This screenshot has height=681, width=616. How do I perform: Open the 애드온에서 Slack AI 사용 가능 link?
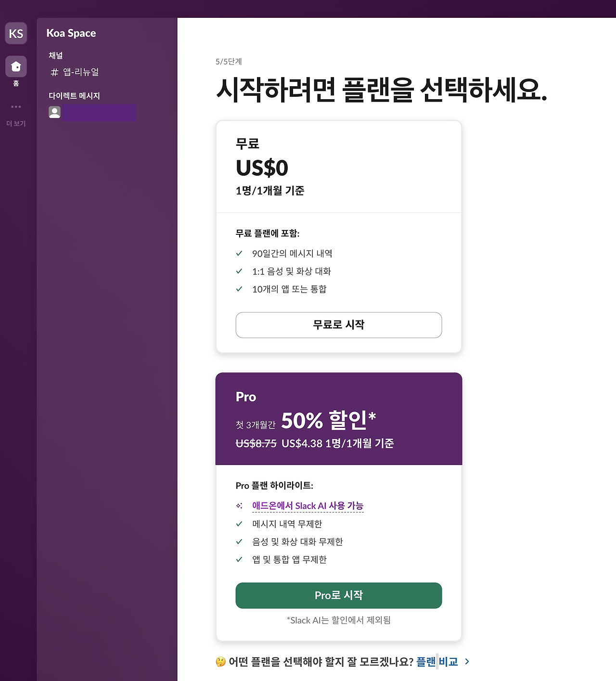tap(308, 506)
